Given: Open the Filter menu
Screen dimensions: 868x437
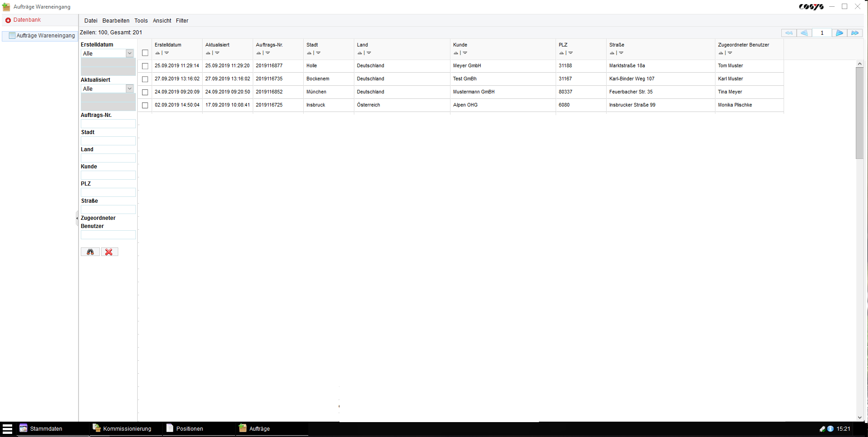Looking at the screenshot, I should click(182, 20).
